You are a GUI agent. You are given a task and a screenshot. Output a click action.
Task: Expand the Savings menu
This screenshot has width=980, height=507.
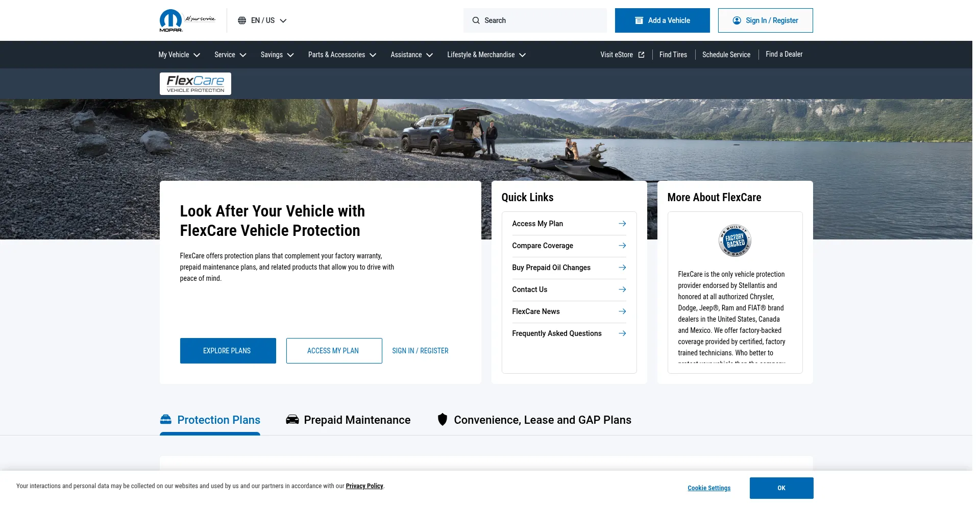[277, 55]
